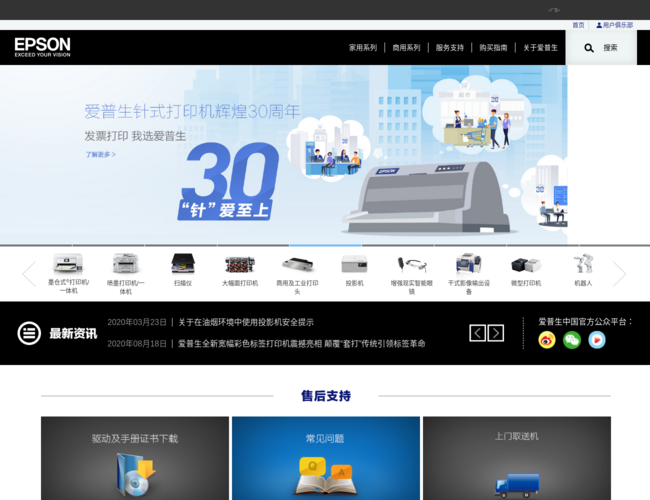This screenshot has height=500, width=650.
Task: Click the delivery truck icon
Action: pos(517,485)
